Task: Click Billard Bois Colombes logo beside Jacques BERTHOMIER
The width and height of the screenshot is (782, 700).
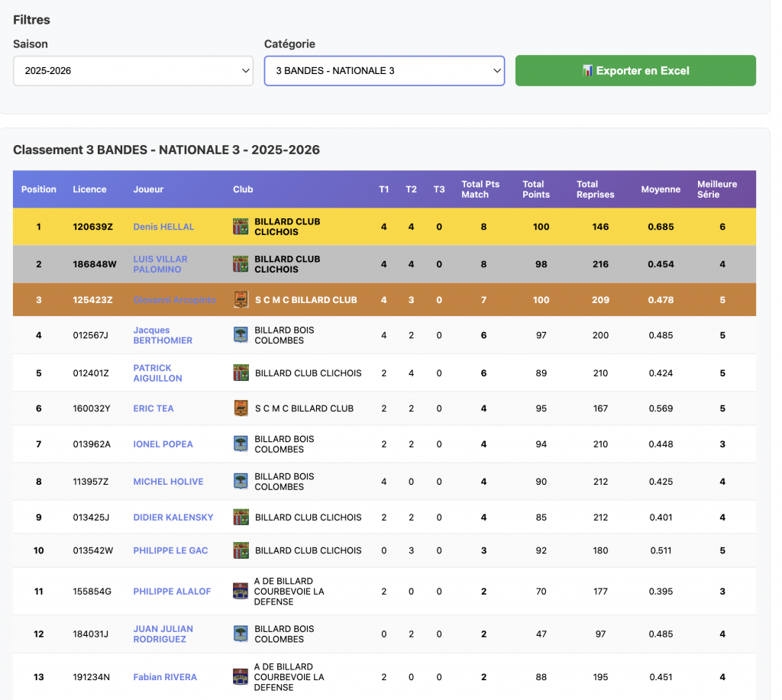Action: (x=241, y=335)
